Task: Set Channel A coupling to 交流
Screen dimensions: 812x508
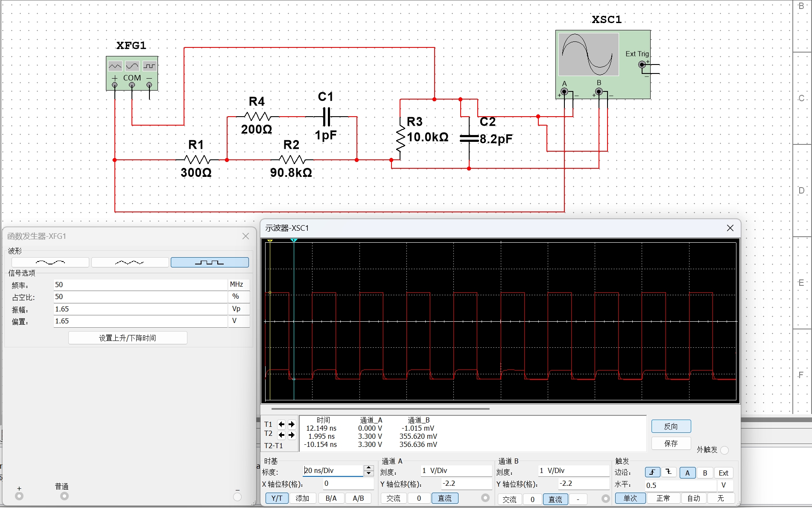Action: [x=393, y=498]
